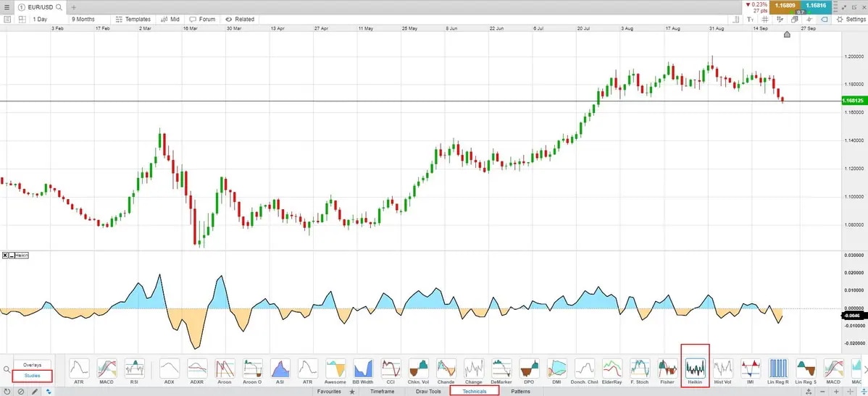Viewport: 868px width, 396px height.
Task: Apply the BB Width indicator
Action: (x=362, y=369)
